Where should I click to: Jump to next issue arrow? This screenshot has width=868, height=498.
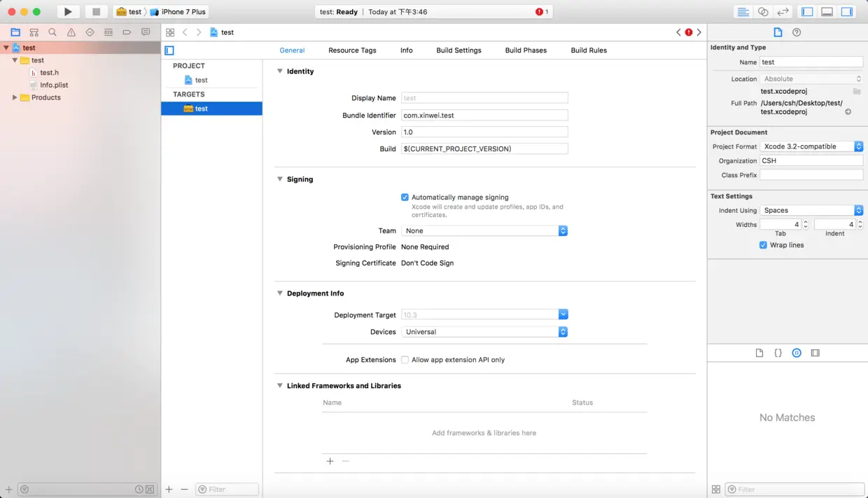tap(699, 32)
